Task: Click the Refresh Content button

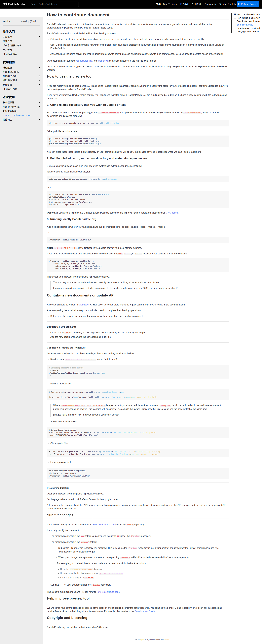Action: 248,4
